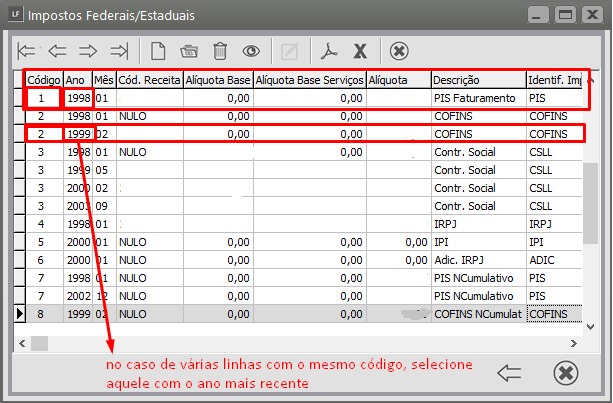613x403 pixels.
Task: Delete record with the trash icon
Action: [x=220, y=51]
